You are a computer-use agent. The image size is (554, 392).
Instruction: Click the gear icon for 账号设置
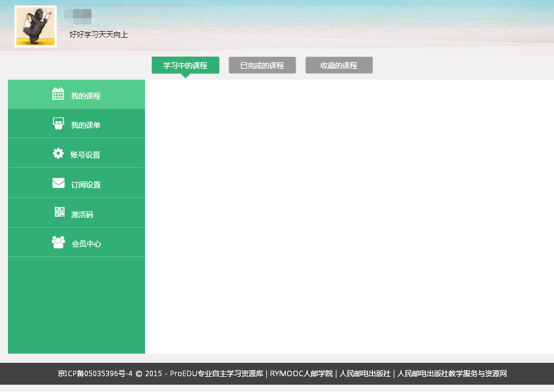coord(58,153)
